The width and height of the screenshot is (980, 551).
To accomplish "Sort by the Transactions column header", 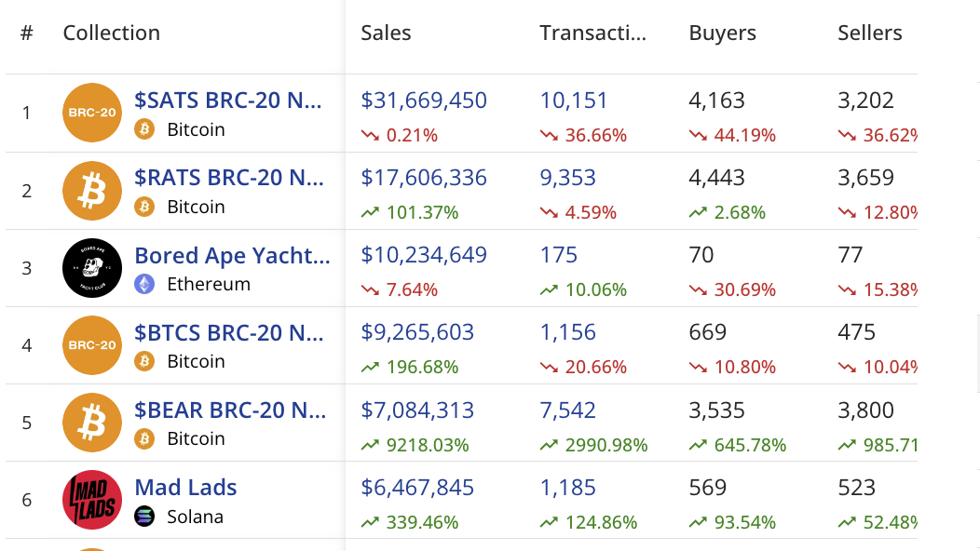I will tap(592, 33).
